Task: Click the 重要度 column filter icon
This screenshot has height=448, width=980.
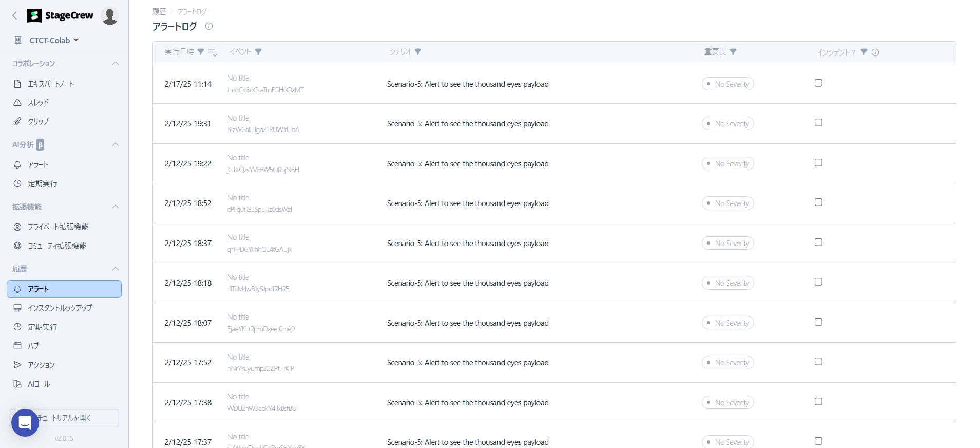Action: click(733, 52)
